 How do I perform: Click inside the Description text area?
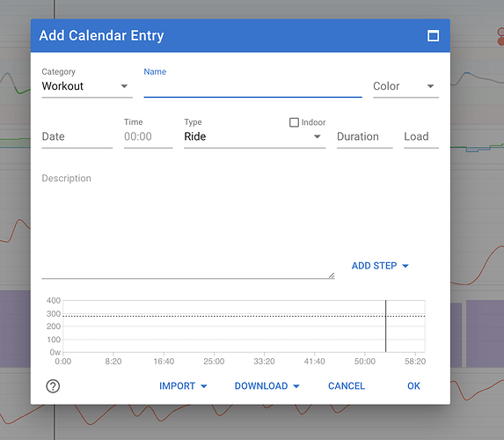188,225
